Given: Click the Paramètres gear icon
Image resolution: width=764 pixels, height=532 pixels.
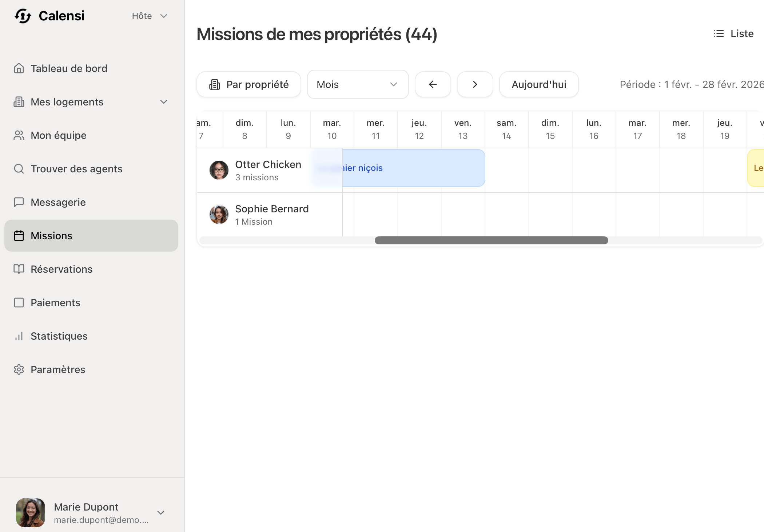Looking at the screenshot, I should point(19,369).
